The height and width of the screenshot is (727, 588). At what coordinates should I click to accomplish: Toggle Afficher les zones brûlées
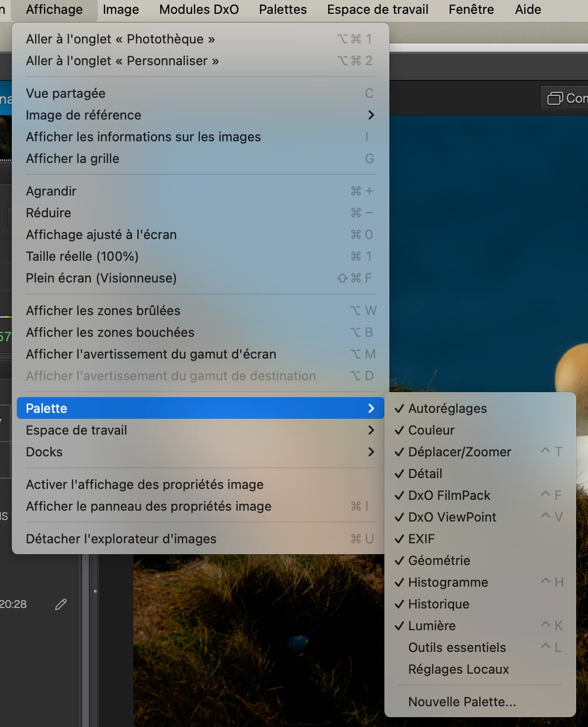103,311
